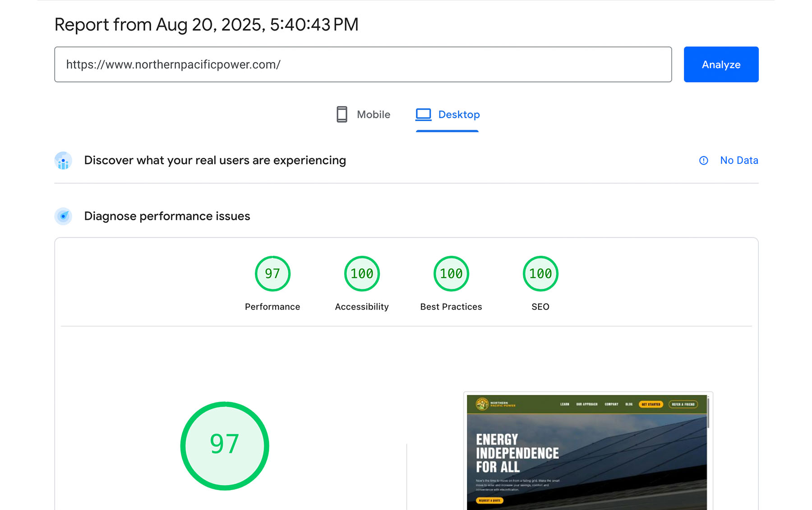Click REFER A FRIEND in the preview
The width and height of the screenshot is (812, 510).
point(683,404)
